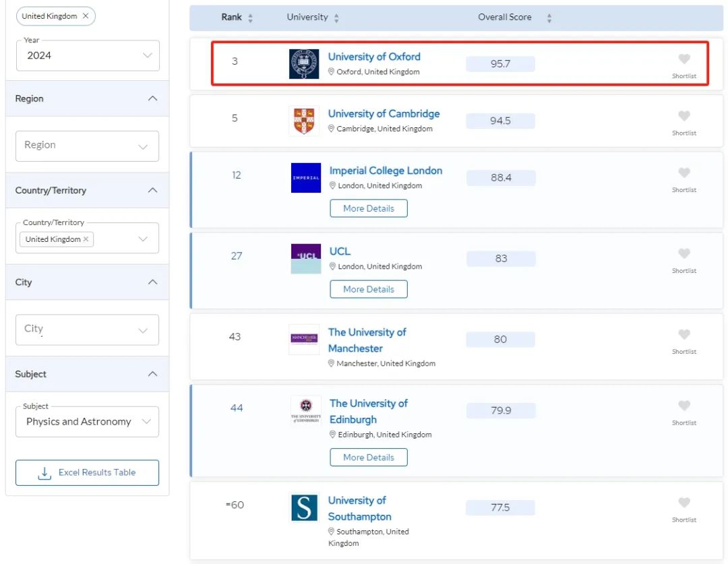Remove the United Kingdom filter chip at top
Image resolution: width=728 pixels, height=564 pixels.
(x=86, y=15)
